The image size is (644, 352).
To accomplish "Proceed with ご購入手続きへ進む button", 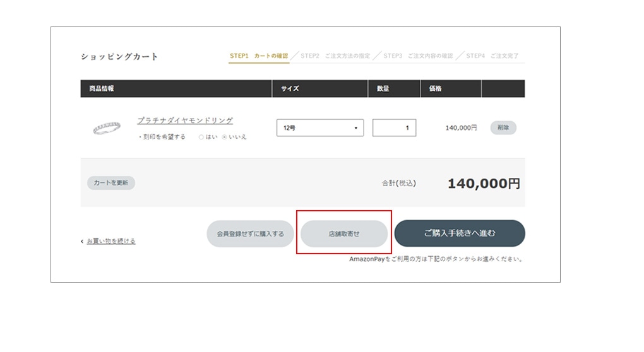I will (459, 233).
